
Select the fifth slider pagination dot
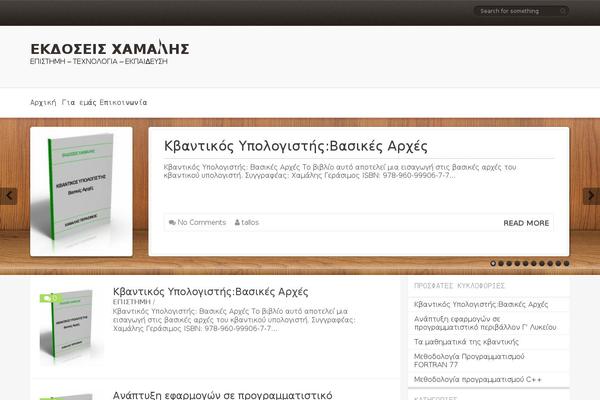coord(526,263)
